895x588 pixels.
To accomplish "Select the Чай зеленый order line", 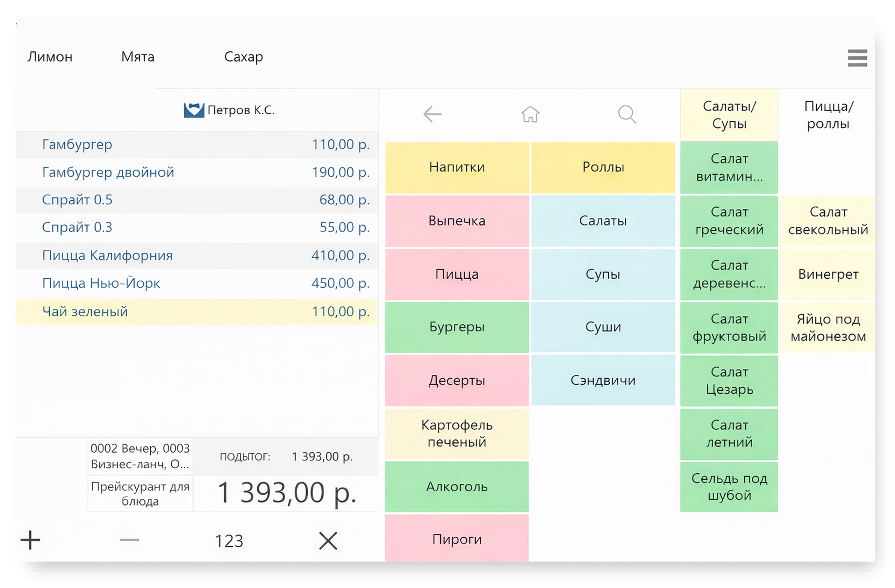I will [197, 312].
